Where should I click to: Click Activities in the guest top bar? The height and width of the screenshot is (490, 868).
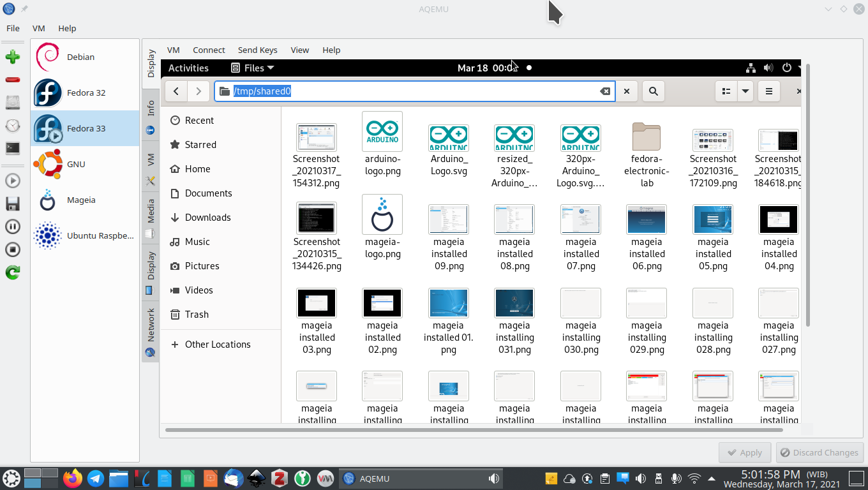coord(188,68)
